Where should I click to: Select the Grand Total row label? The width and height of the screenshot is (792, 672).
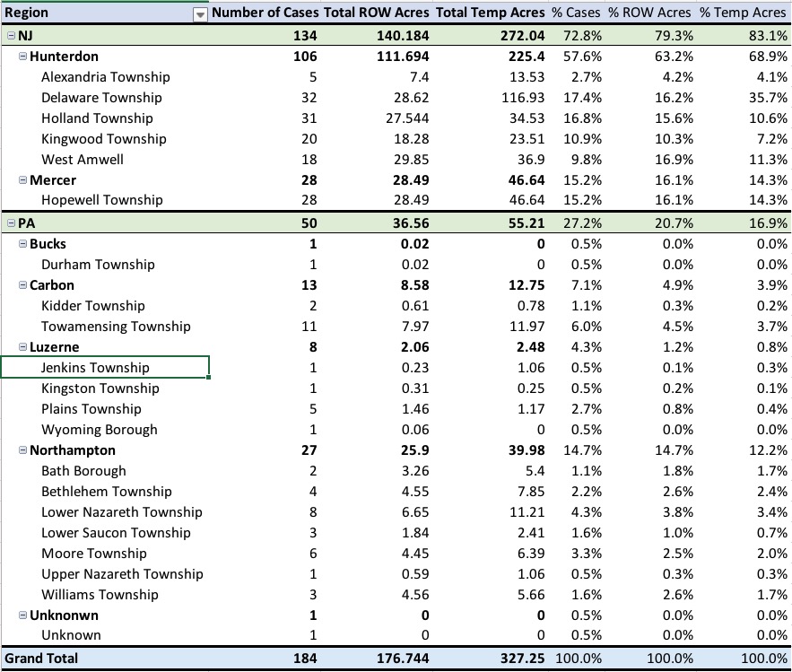click(42, 658)
